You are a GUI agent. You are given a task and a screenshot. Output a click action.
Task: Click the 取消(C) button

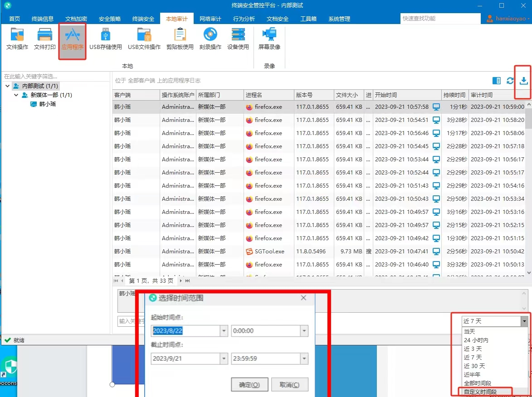coord(289,385)
